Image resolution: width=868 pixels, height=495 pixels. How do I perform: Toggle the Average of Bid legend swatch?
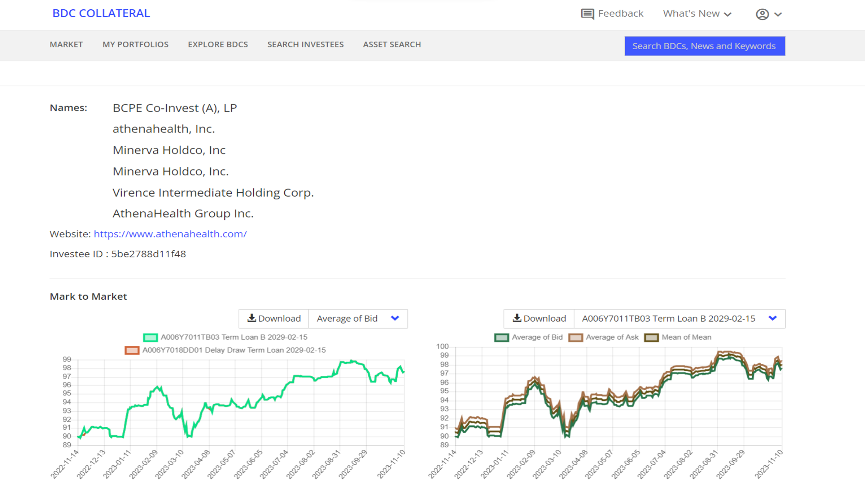pyautogui.click(x=501, y=337)
